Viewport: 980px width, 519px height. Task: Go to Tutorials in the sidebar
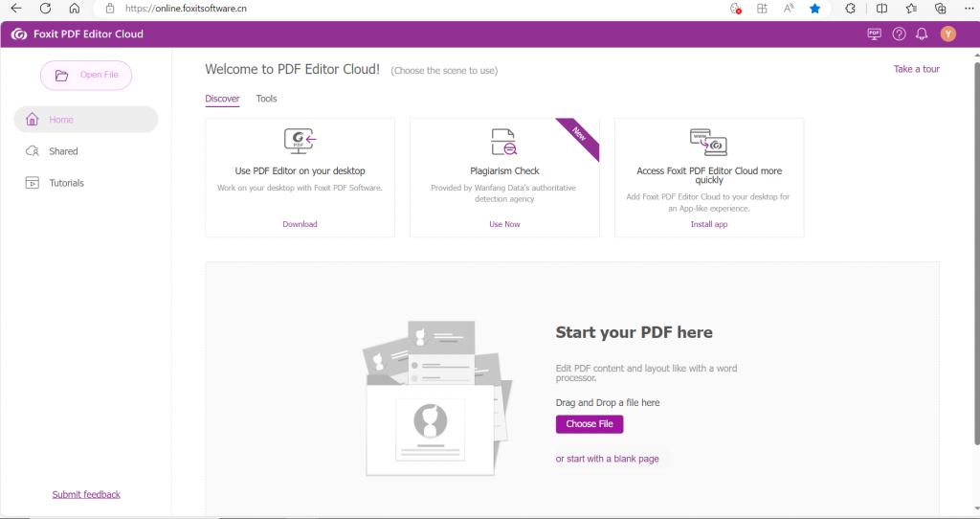pos(66,183)
